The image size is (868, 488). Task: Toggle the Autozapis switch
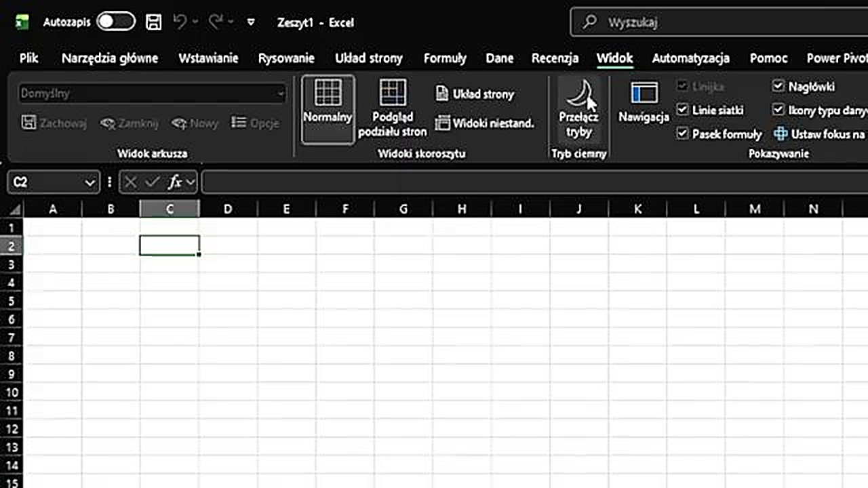pyautogui.click(x=115, y=22)
